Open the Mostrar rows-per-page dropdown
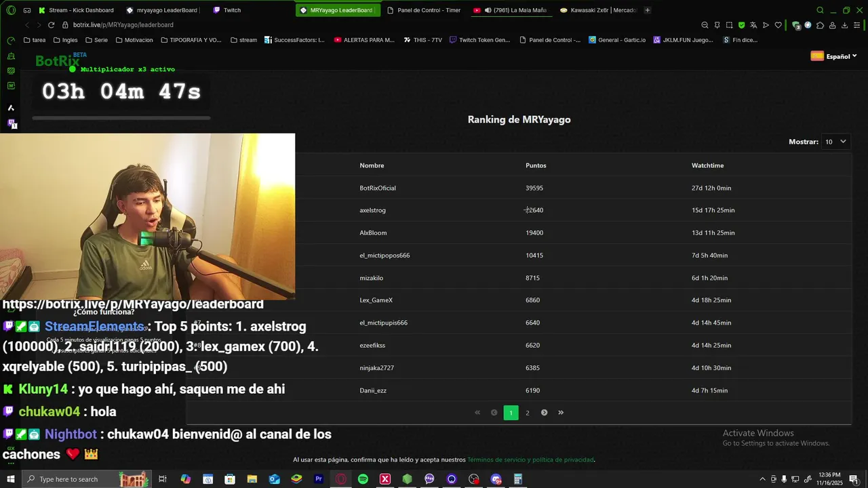Screen dimensions: 868x488 (835, 142)
